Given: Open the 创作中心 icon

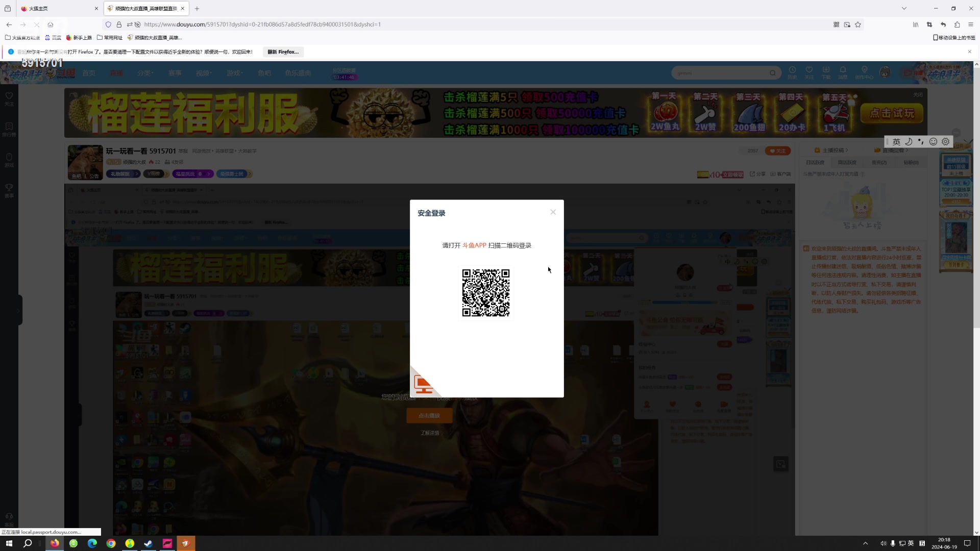Looking at the screenshot, I should point(864,72).
